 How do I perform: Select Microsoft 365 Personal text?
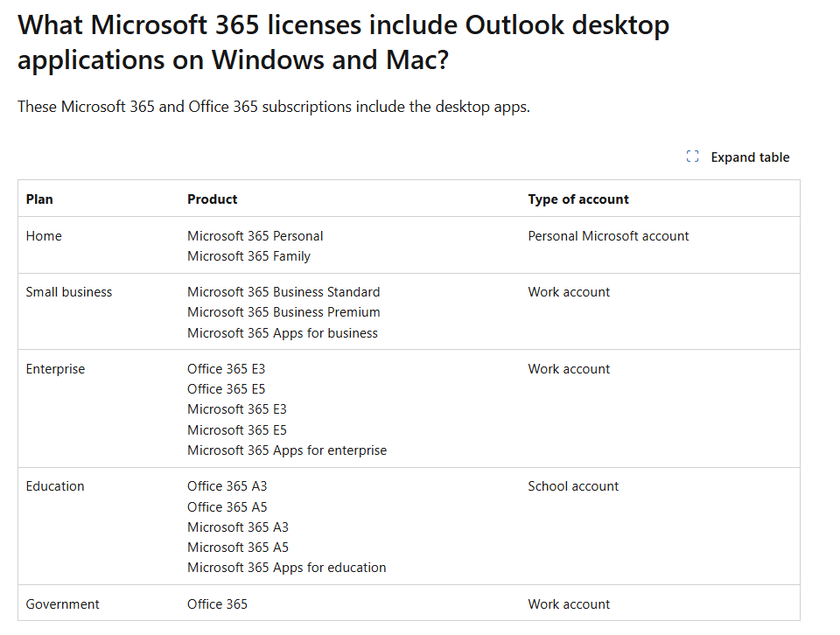[255, 236]
